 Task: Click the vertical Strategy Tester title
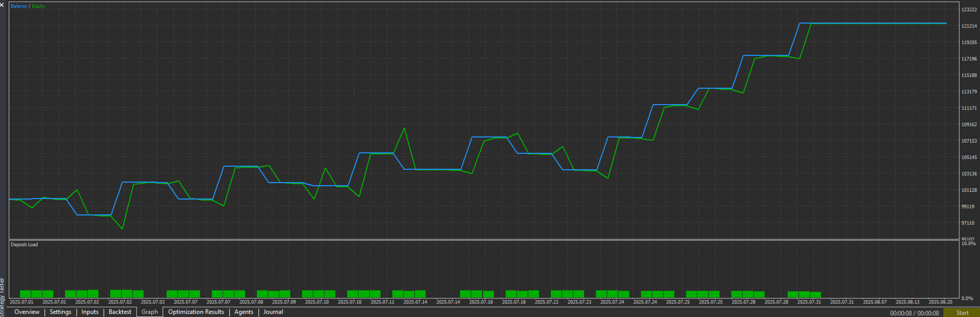(3, 298)
